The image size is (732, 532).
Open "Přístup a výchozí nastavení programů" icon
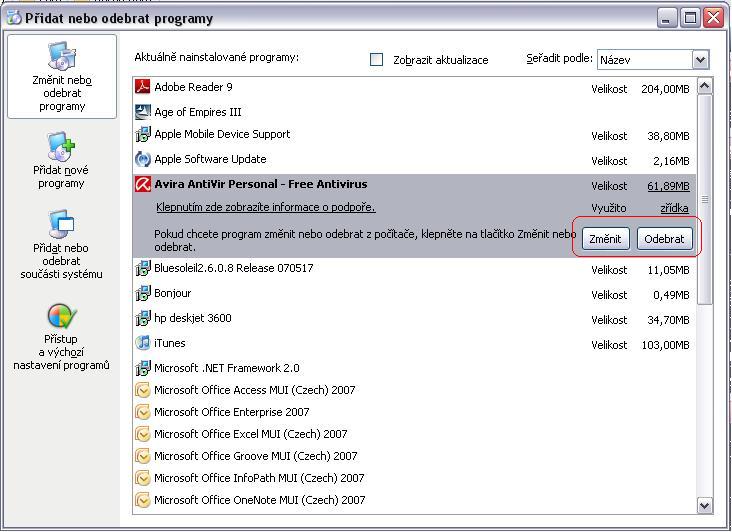pos(62,317)
